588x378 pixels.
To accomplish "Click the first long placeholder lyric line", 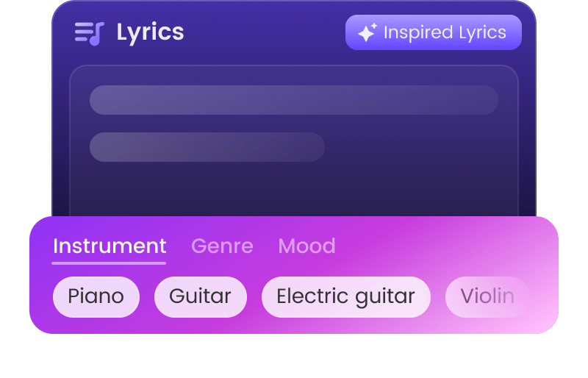I will click(x=294, y=100).
